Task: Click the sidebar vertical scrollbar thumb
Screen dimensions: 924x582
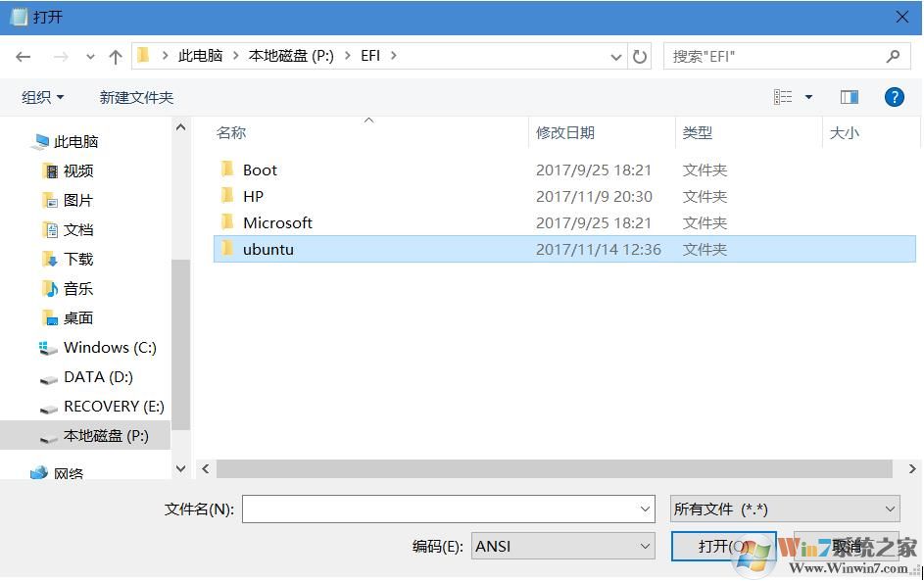Action: tap(181, 345)
